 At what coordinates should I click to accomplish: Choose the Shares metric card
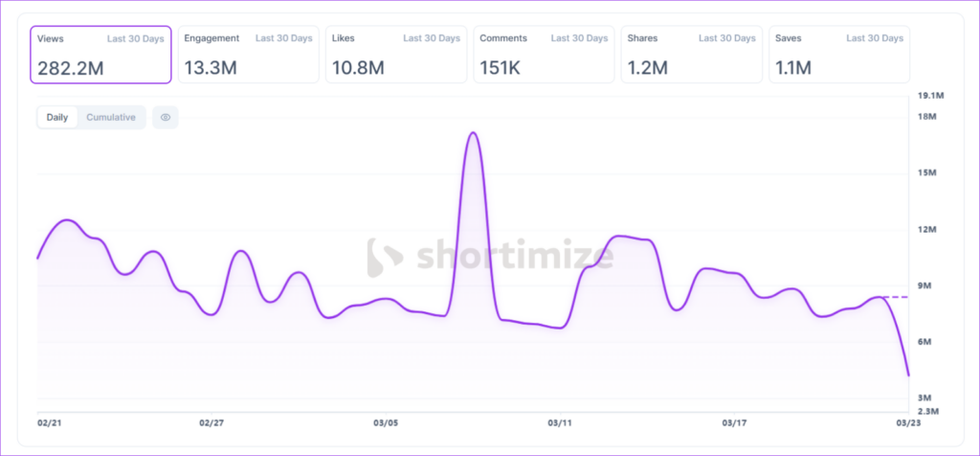691,55
